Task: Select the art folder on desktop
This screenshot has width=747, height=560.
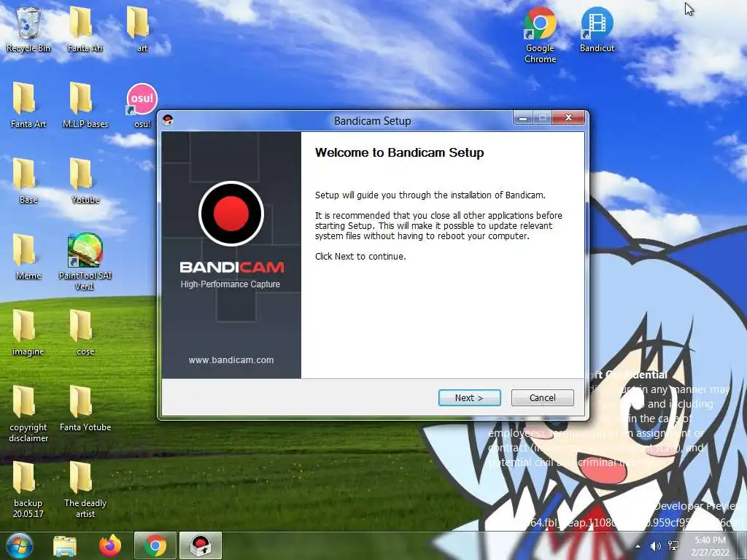Action: coord(139,29)
